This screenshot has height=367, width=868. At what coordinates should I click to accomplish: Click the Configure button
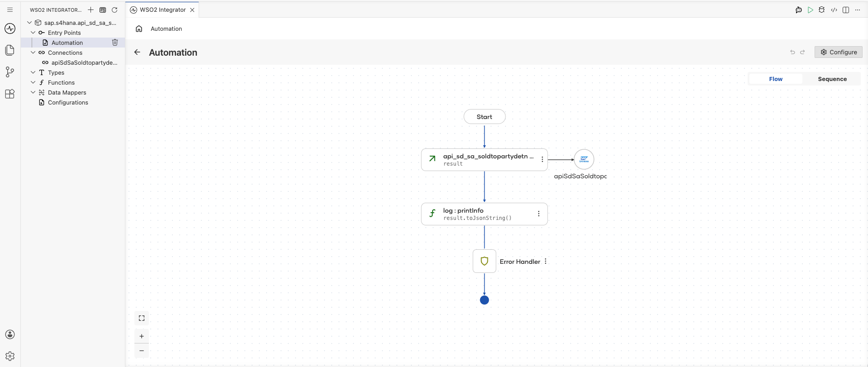839,52
